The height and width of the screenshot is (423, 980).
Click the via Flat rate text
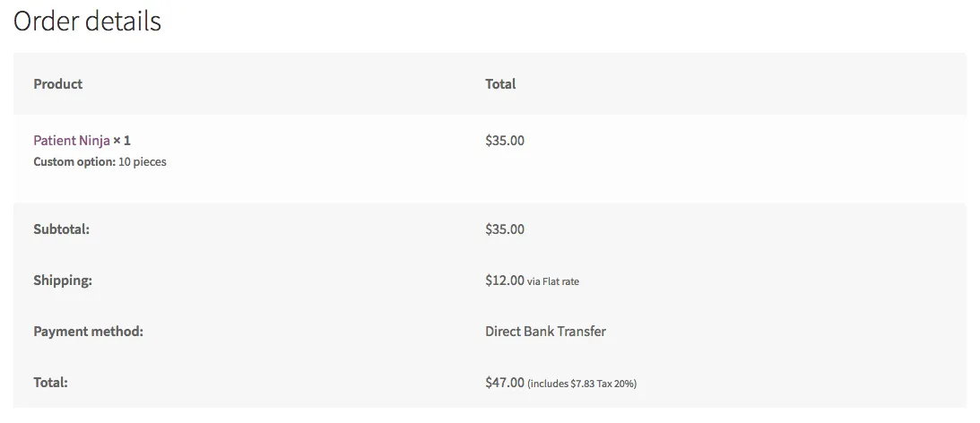coord(553,281)
